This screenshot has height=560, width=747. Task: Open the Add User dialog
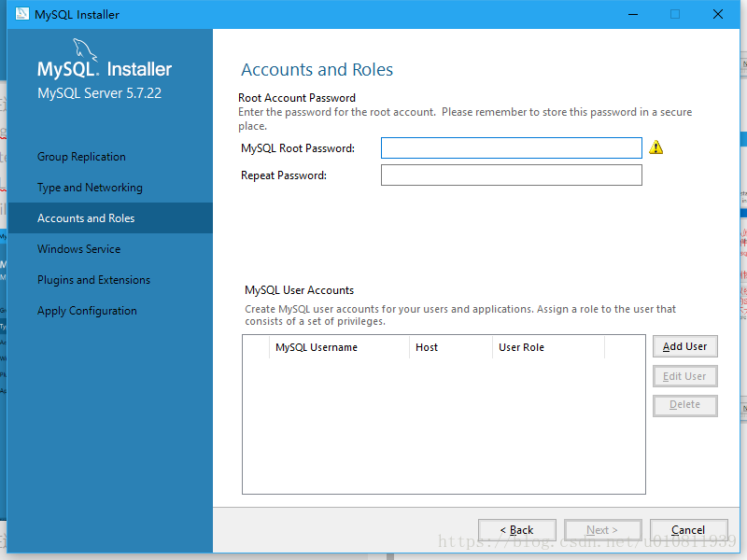click(684, 346)
